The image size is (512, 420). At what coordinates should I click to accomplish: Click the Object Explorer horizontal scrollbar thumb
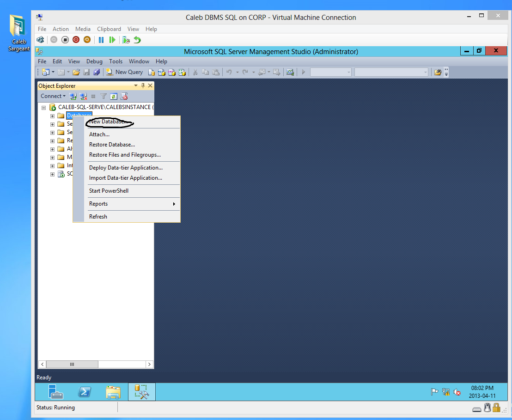pos(72,364)
